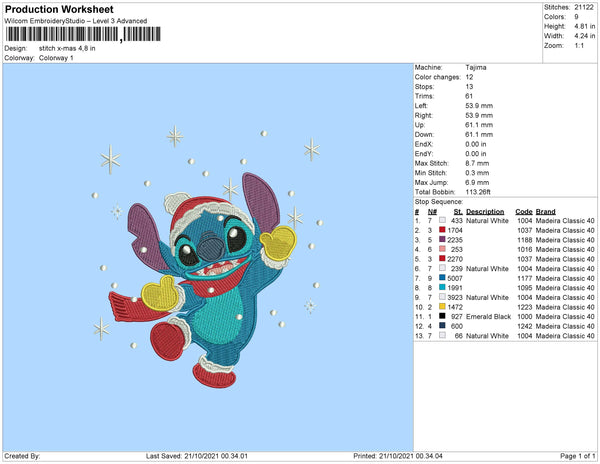Click the Max Jump value '6.9 mm'
This screenshot has width=600, height=464.
[477, 182]
